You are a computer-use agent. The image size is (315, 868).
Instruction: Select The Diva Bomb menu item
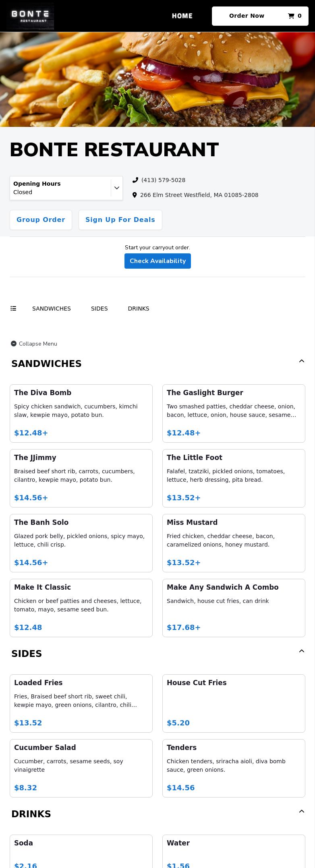coord(81,413)
